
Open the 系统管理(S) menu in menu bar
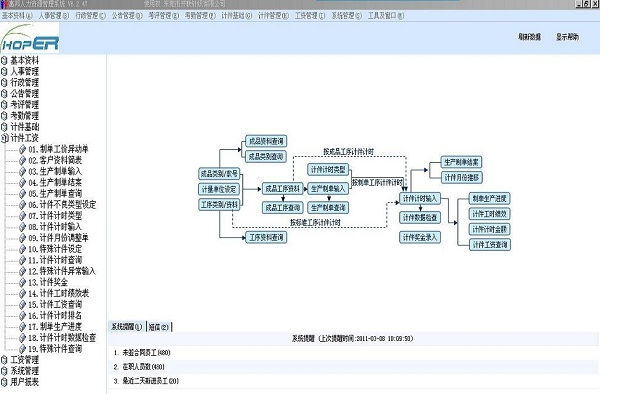click(346, 16)
